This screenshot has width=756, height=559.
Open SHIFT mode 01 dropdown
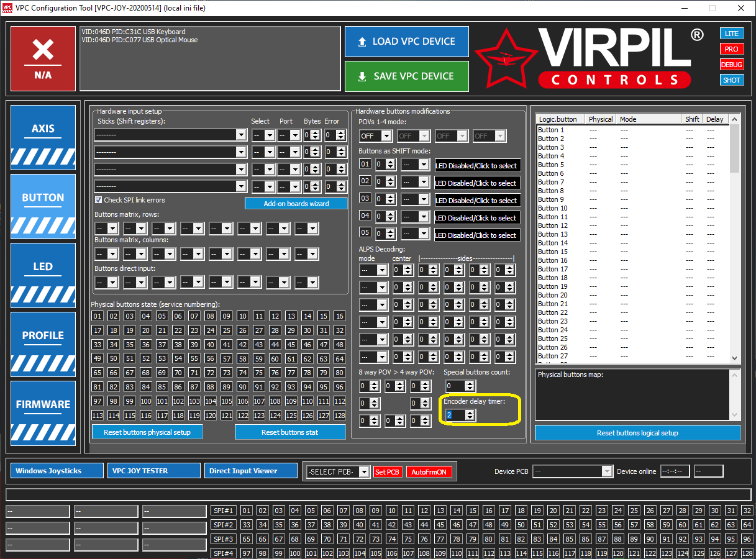pos(415,165)
